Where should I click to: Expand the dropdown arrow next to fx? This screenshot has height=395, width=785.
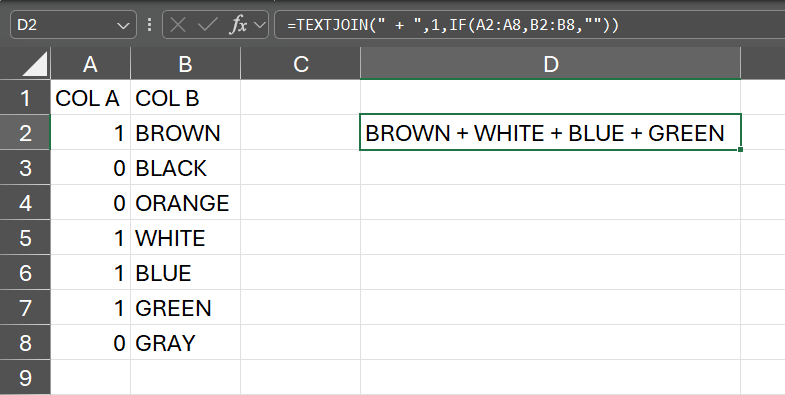coord(259,25)
